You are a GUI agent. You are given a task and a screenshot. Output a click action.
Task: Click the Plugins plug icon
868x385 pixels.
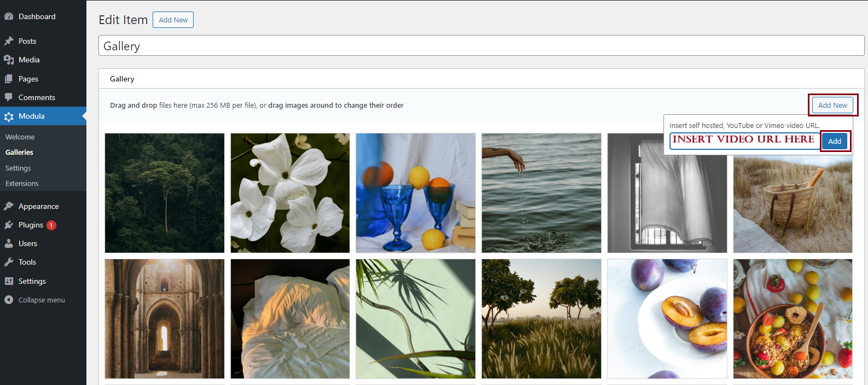[9, 225]
